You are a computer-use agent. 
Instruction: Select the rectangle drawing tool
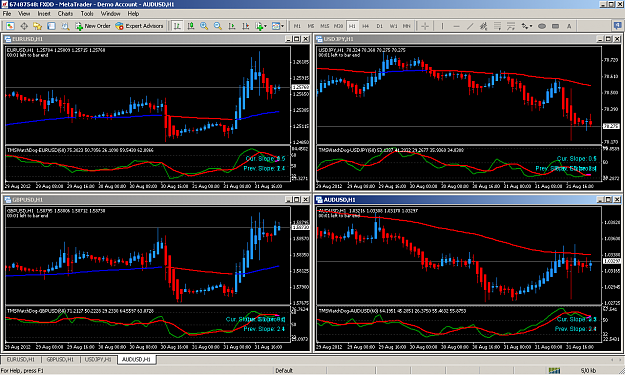click(555, 26)
